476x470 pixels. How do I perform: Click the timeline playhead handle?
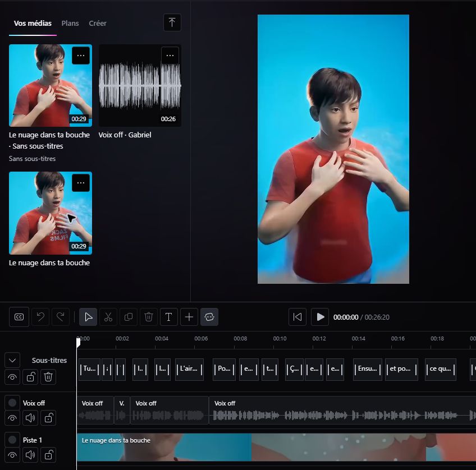tap(79, 342)
